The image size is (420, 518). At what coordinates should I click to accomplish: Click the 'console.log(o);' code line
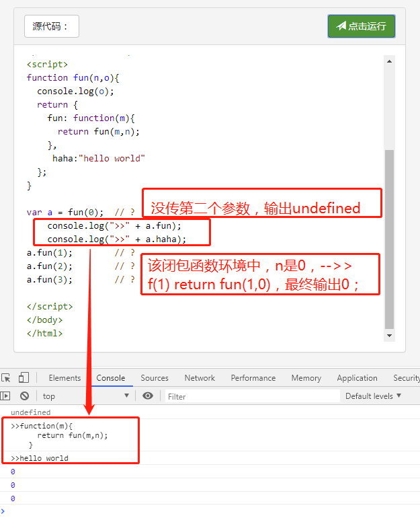(75, 91)
